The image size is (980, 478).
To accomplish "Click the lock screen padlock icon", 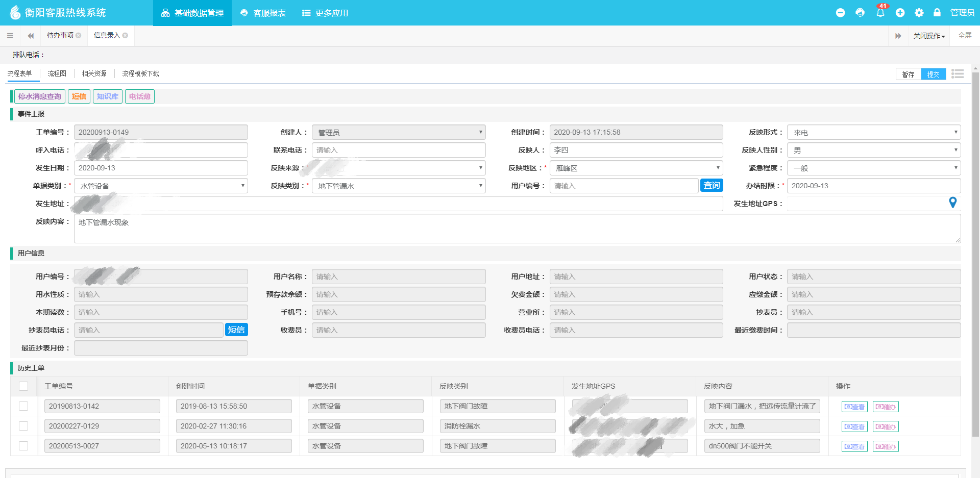I will pyautogui.click(x=937, y=13).
